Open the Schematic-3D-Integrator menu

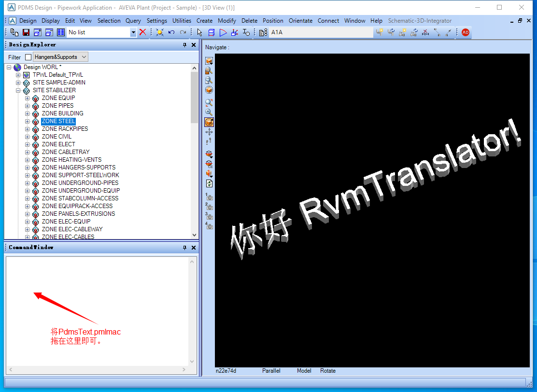420,21
